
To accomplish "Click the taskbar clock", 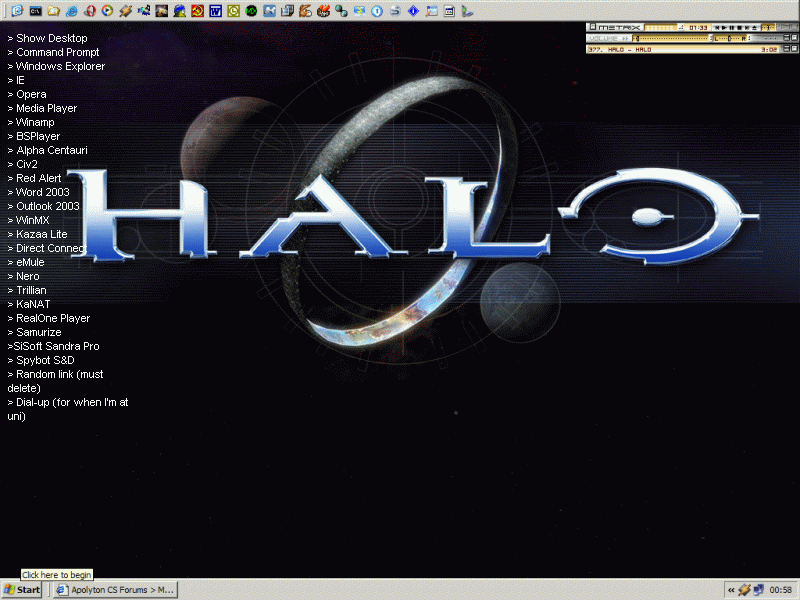I will [x=780, y=590].
